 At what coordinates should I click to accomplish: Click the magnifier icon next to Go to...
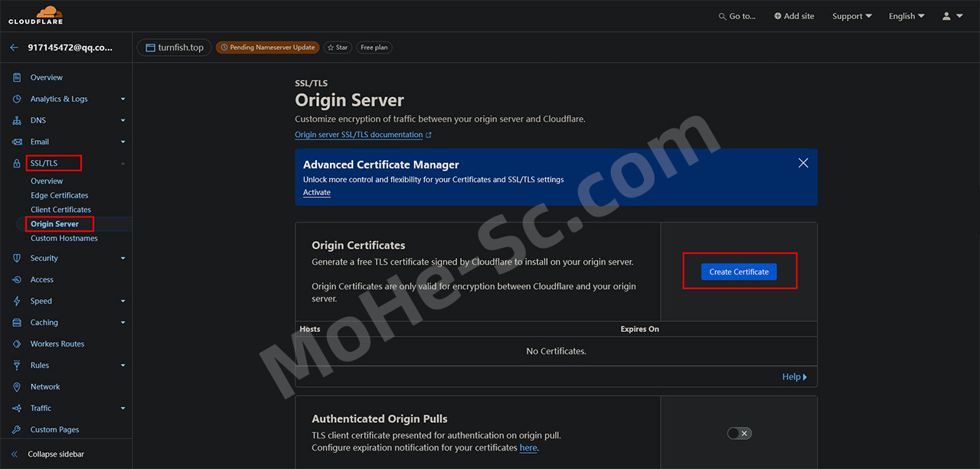click(723, 16)
